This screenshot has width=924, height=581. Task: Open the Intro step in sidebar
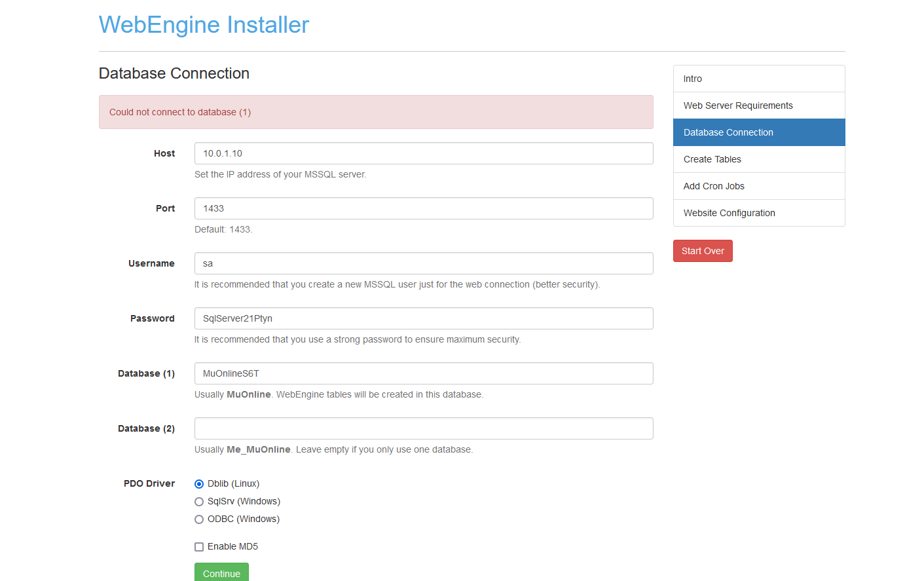coord(758,79)
